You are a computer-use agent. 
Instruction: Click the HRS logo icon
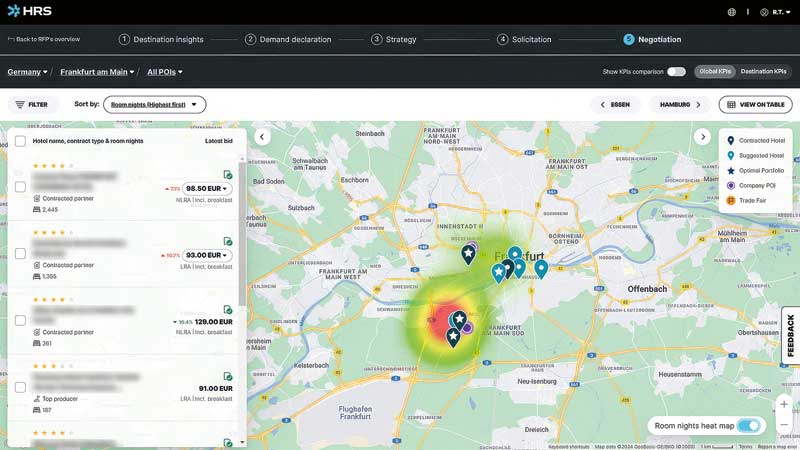(x=14, y=11)
